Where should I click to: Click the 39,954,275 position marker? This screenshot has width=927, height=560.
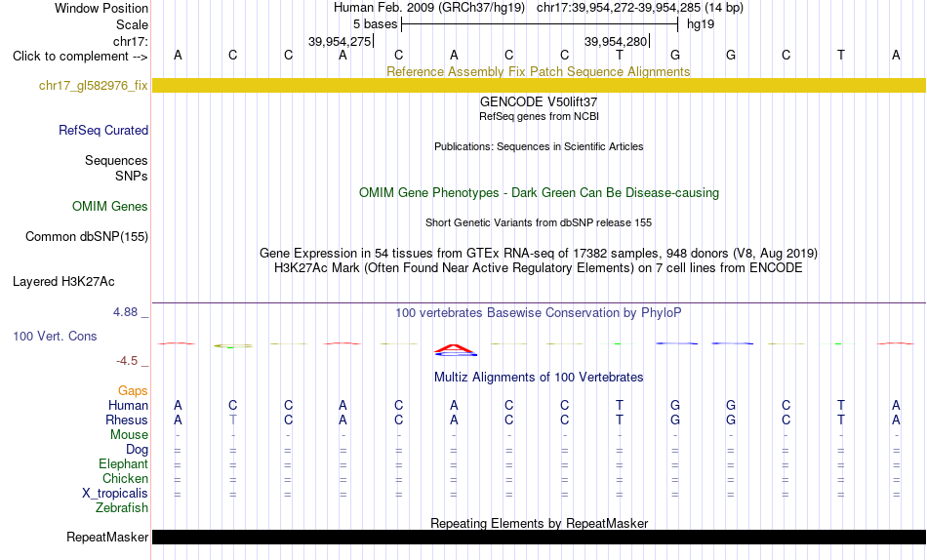pos(340,41)
